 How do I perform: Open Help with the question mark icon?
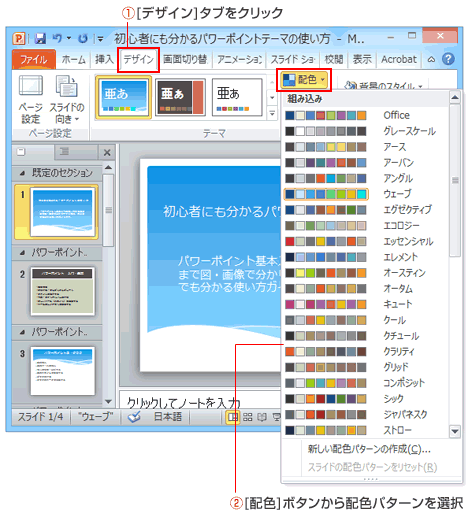coord(448,59)
